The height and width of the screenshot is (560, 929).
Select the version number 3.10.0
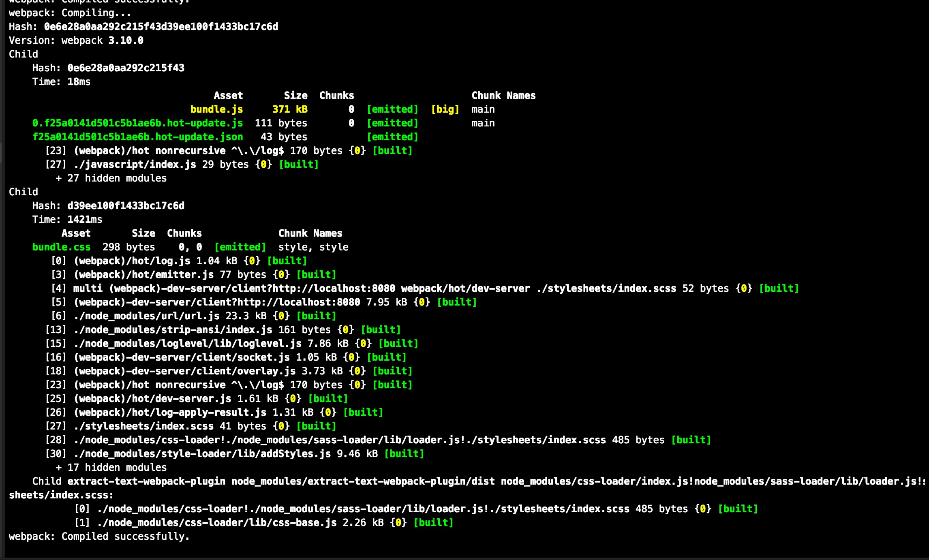coord(126,41)
